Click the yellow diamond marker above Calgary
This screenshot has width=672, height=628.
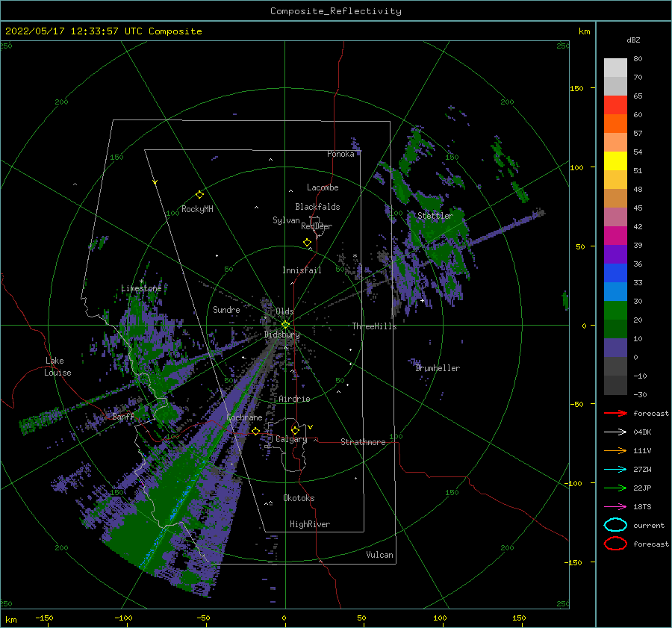point(295,430)
